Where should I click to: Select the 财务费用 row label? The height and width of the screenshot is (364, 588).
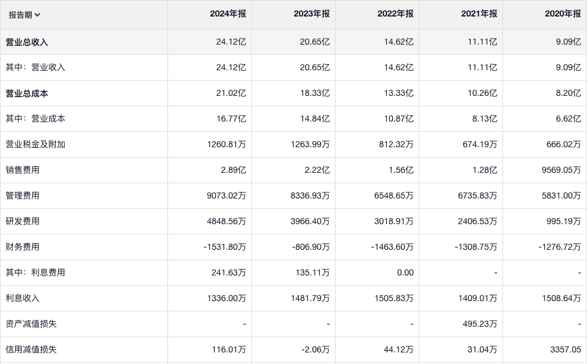[23, 247]
